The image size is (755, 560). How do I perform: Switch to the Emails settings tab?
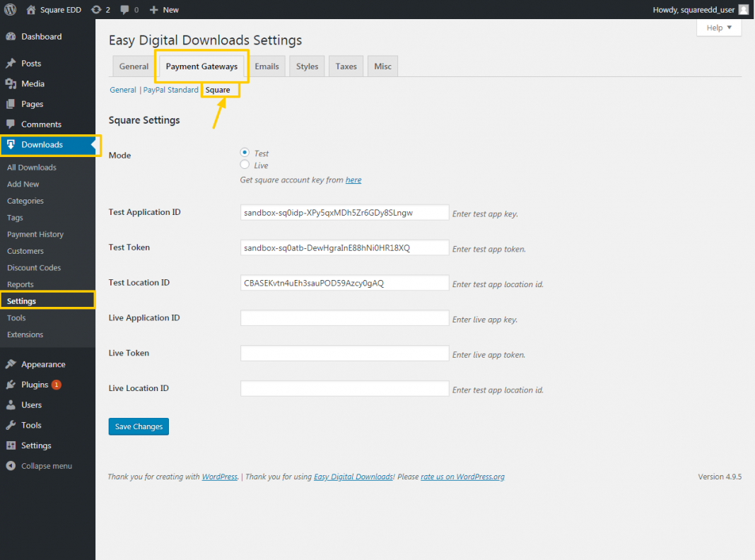point(267,66)
